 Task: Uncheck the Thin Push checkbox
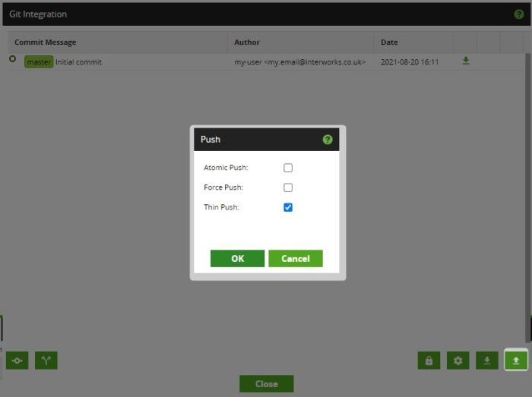pyautogui.click(x=288, y=207)
